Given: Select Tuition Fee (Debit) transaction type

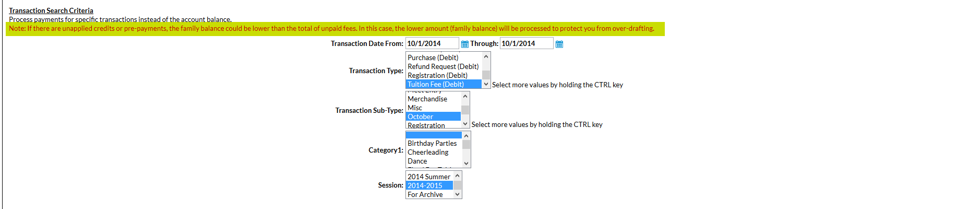Looking at the screenshot, I should (444, 84).
